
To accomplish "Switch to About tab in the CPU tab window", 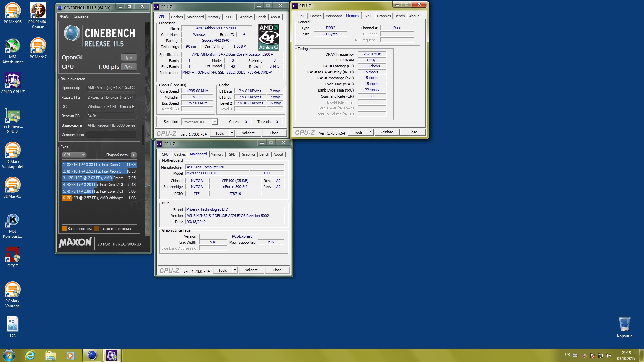I will [x=275, y=17].
